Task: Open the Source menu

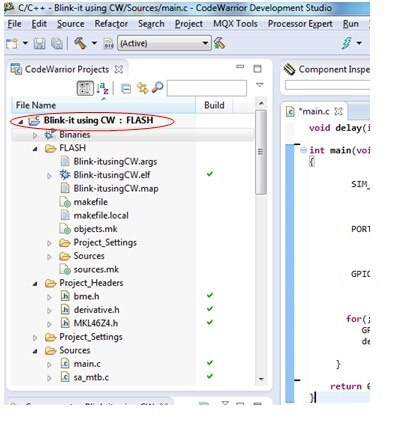Action: coord(71,24)
